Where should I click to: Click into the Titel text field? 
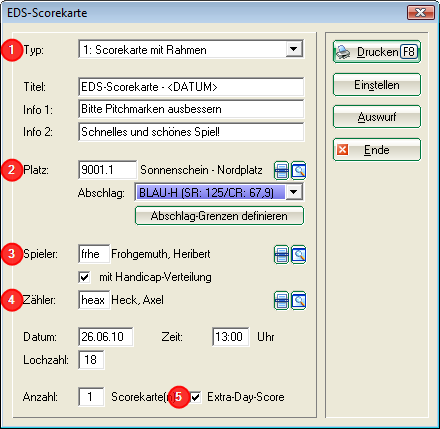click(x=191, y=87)
